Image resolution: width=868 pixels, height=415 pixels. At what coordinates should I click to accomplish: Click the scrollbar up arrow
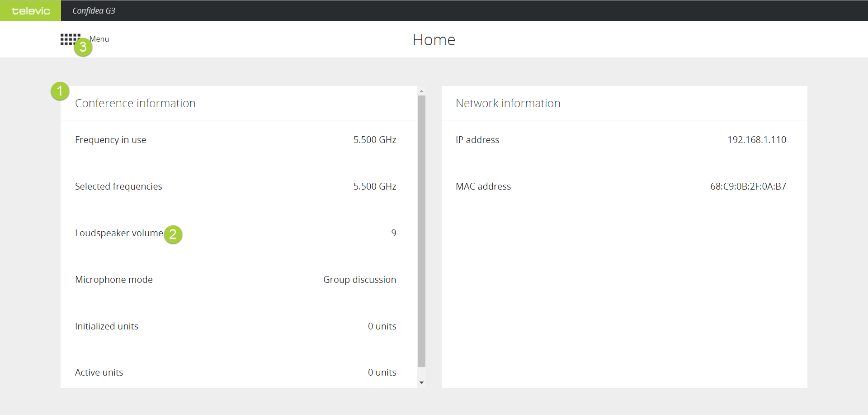(x=421, y=91)
